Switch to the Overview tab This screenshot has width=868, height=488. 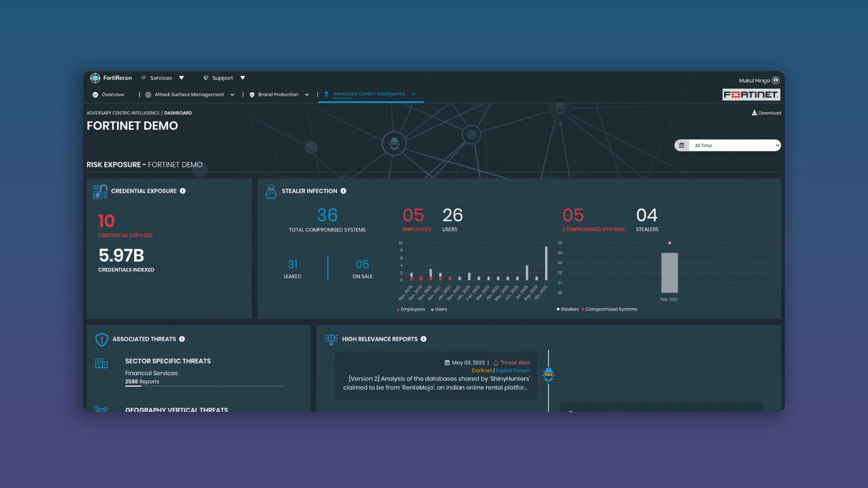[113, 95]
